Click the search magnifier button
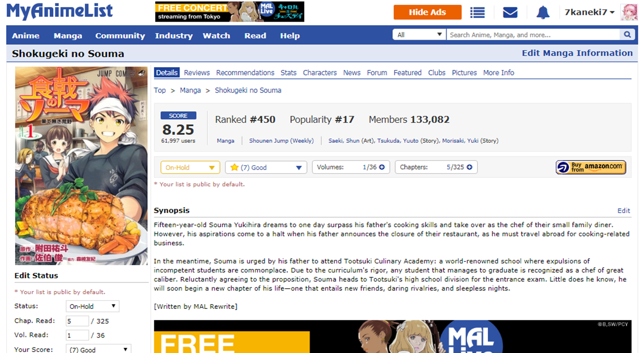The image size is (644, 353). [627, 35]
